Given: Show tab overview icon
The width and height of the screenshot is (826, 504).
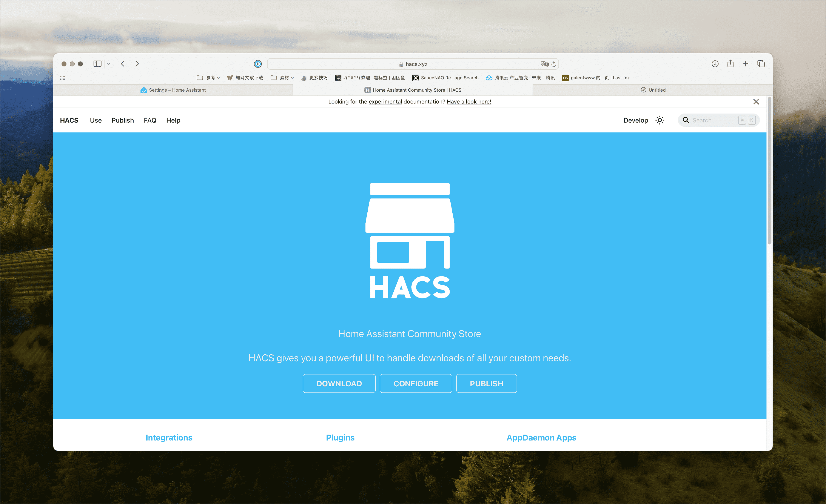Looking at the screenshot, I should tap(761, 64).
